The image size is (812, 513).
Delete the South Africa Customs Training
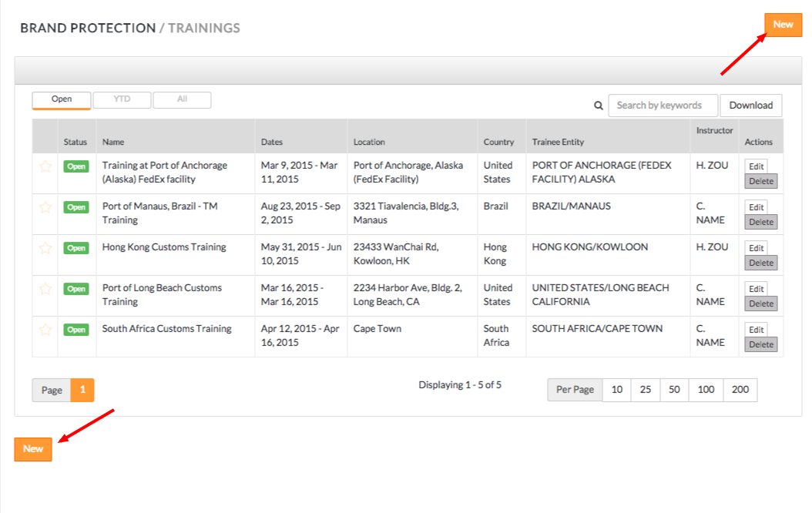coord(760,344)
